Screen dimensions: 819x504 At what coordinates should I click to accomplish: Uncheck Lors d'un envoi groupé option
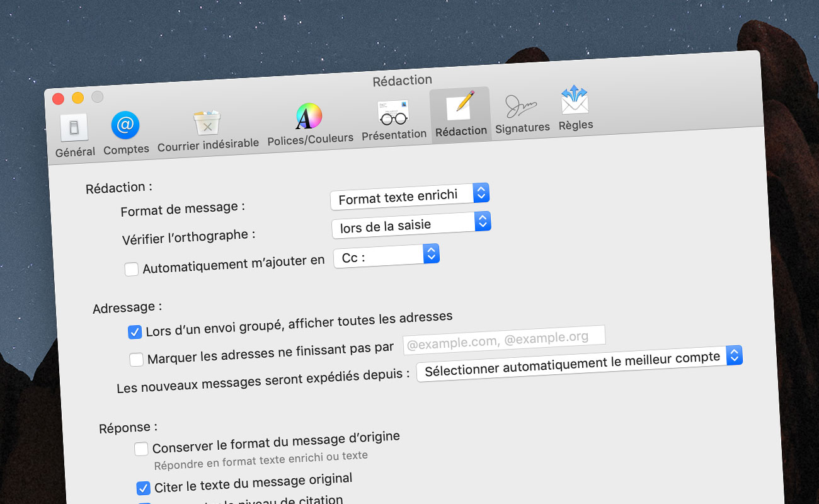[135, 331]
